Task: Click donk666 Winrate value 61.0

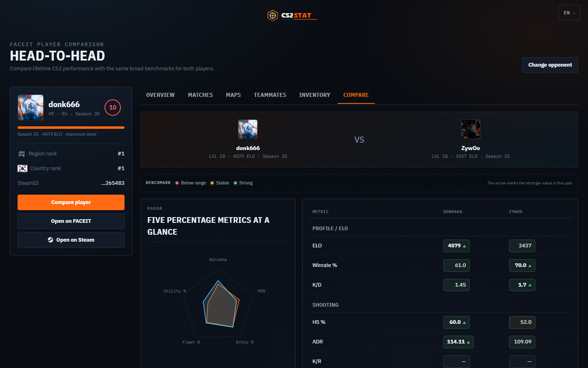Action: coord(457,265)
